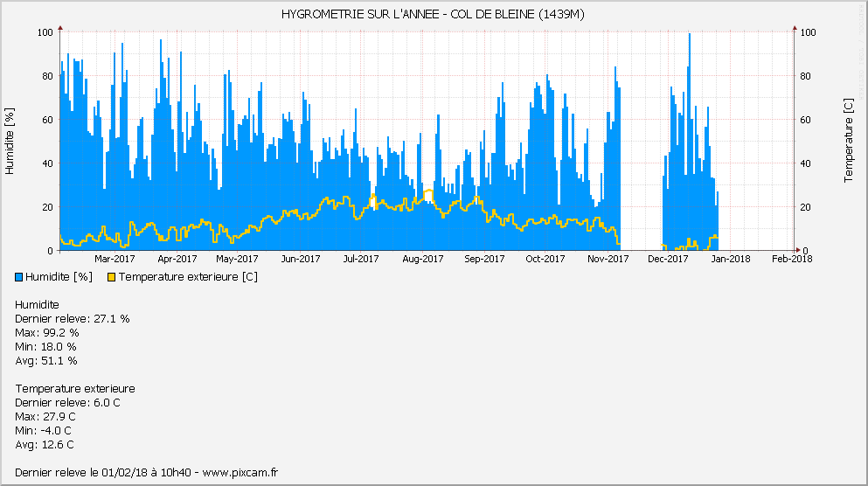The width and height of the screenshot is (868, 486).
Task: Click the Jul-2017 x-axis label
Action: (x=360, y=259)
